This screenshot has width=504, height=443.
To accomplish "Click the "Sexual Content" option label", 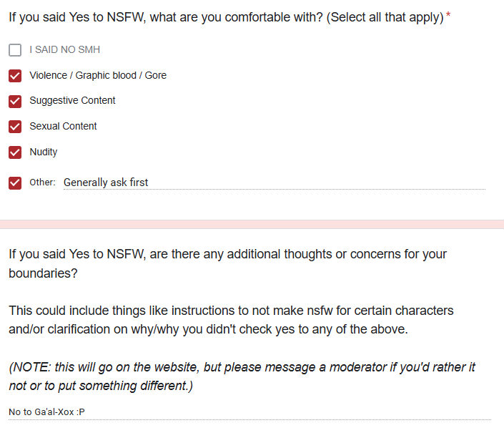I will [63, 126].
